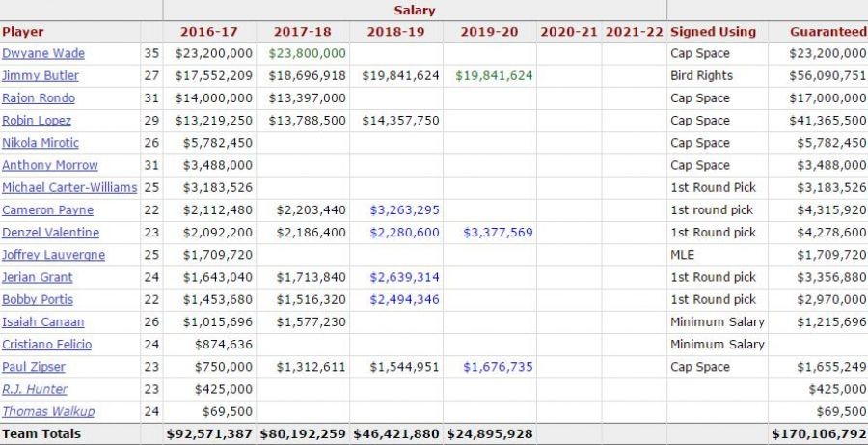Click Jimmy Butler's name link

pos(41,75)
